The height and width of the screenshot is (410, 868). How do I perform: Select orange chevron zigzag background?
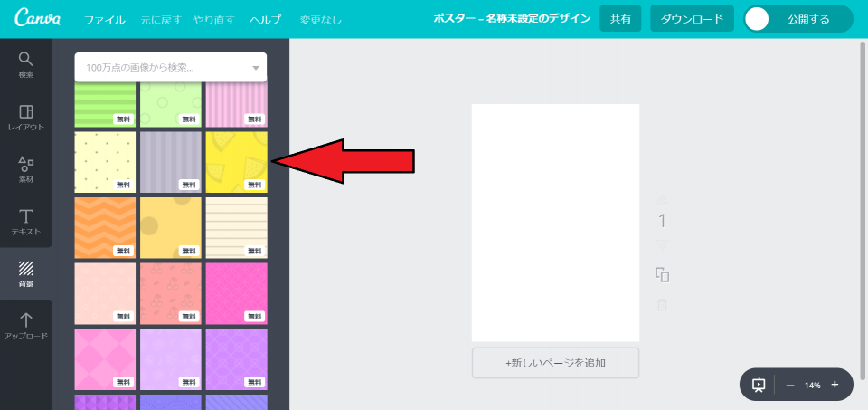[105, 228]
